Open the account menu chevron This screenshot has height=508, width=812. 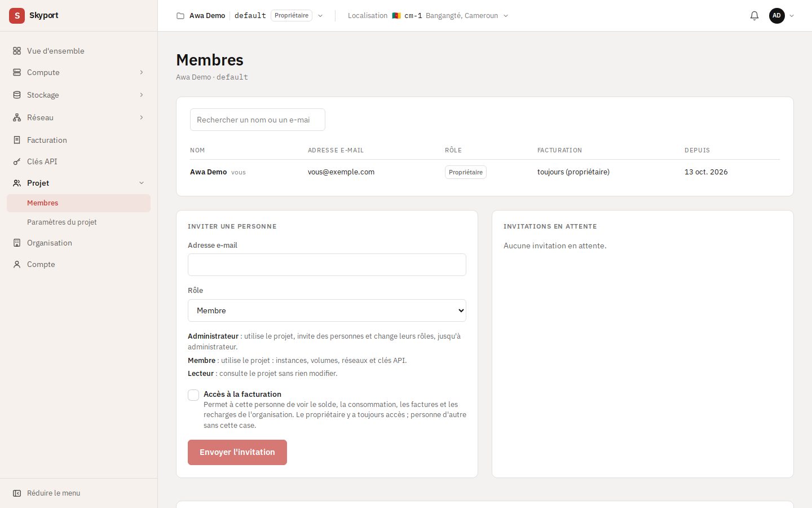click(792, 16)
